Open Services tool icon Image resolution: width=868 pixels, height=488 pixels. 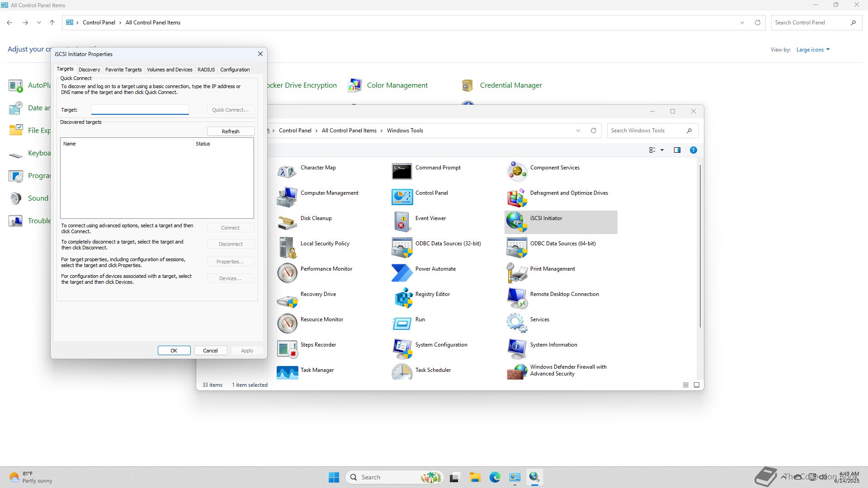[517, 323]
